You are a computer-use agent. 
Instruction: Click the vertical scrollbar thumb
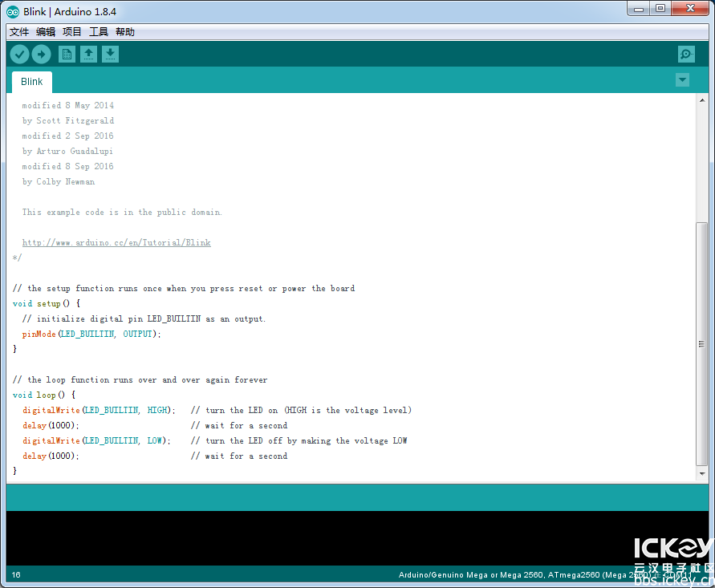pyautogui.click(x=702, y=344)
